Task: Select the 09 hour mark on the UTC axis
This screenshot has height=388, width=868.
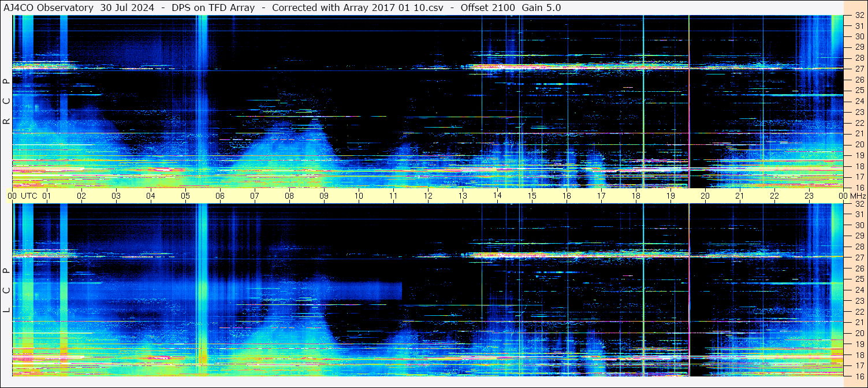Action: pyautogui.click(x=324, y=196)
